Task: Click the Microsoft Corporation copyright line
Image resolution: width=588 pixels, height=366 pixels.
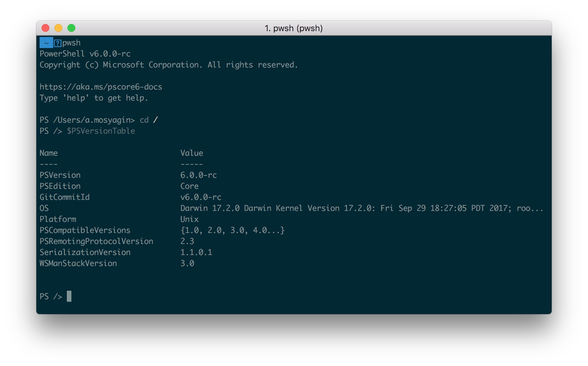Action: click(x=169, y=65)
